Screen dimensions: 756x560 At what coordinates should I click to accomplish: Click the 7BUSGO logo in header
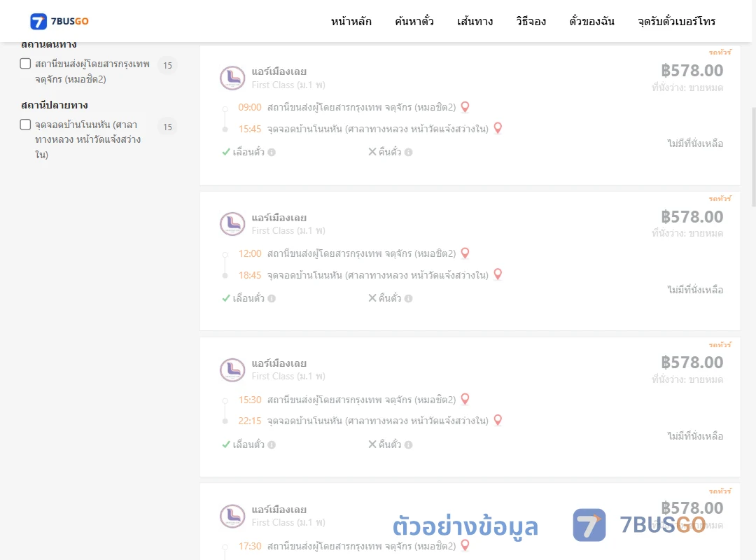(x=59, y=21)
